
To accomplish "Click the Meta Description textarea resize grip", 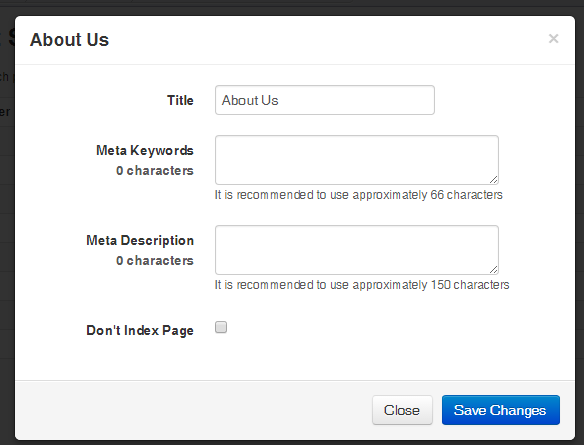I will click(493, 270).
